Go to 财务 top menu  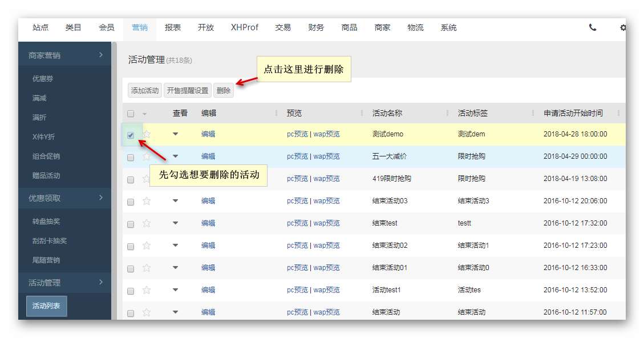coord(316,27)
